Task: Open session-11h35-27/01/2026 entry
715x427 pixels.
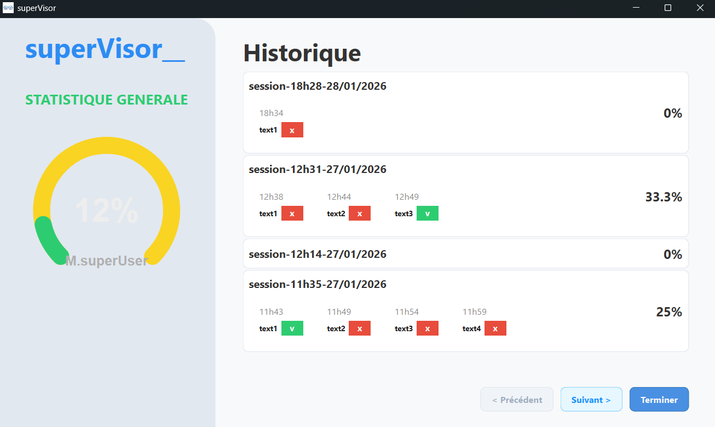Action: (466, 311)
